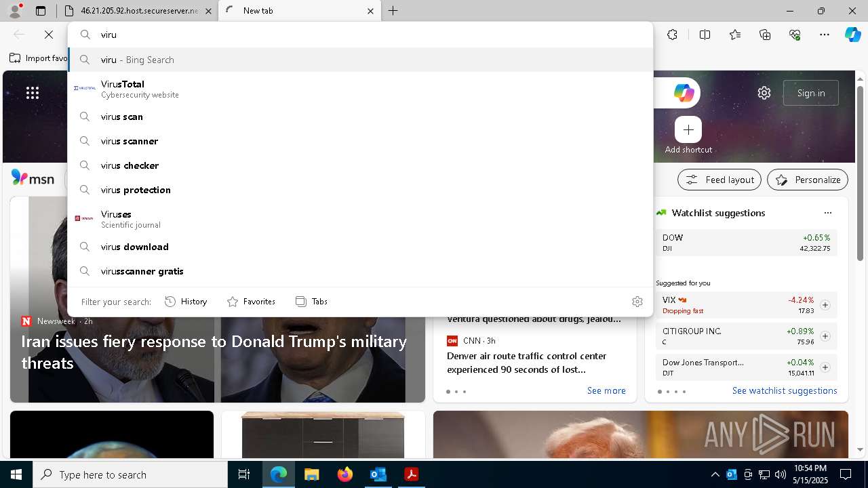
Task: Choose the 'virus scan' suggestion
Action: tap(360, 117)
